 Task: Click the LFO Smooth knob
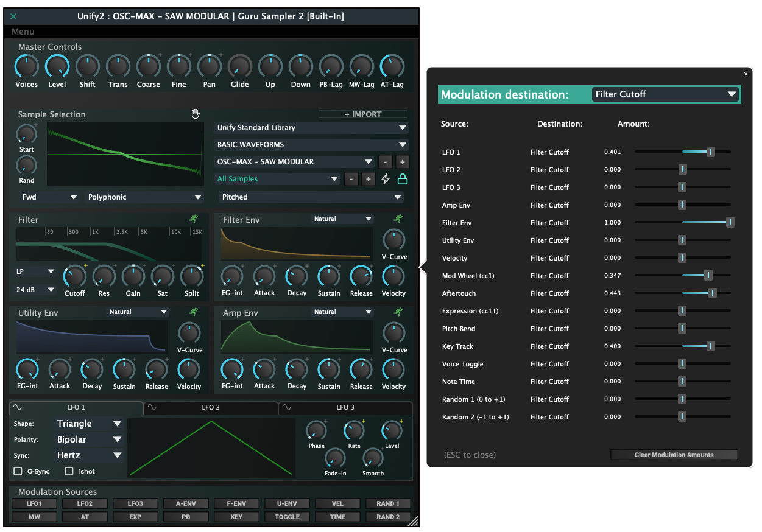(x=373, y=458)
